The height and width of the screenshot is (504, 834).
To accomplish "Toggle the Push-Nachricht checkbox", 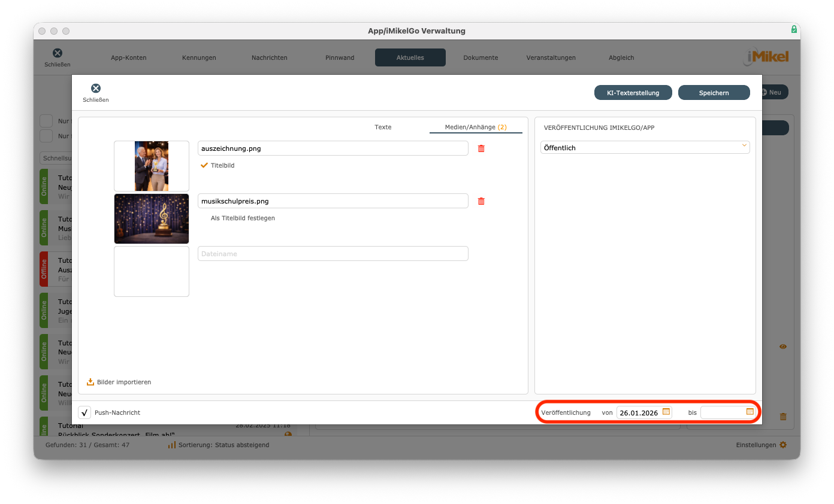I will coord(84,412).
